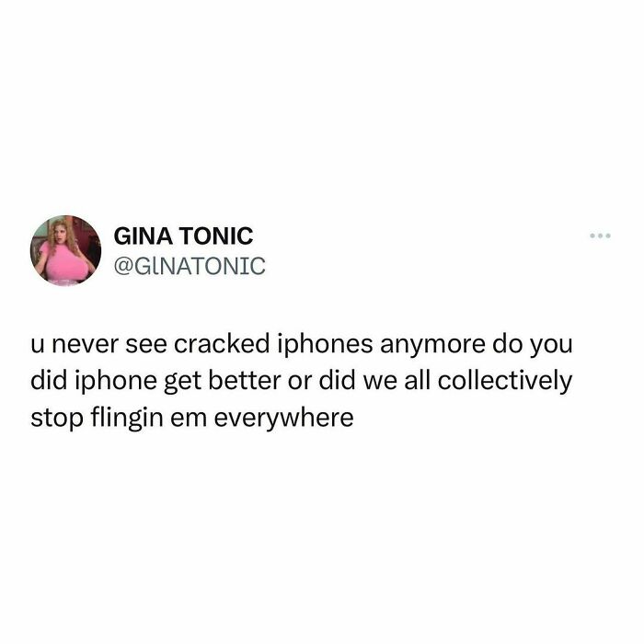Click the word 'collectively' in the tweet
Image resolution: width=644 pixels, height=644 pixels.
(504, 381)
